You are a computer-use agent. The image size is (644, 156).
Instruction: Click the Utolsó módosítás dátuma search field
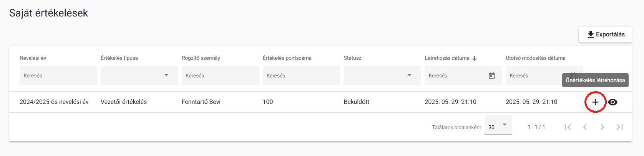pos(534,76)
